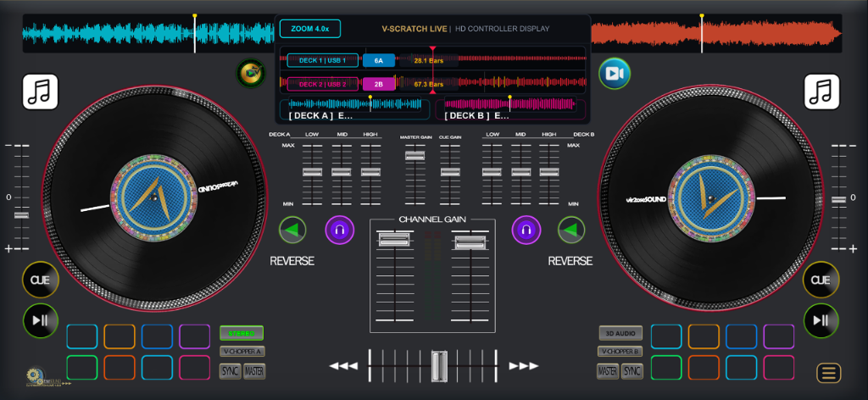The height and width of the screenshot is (400, 868).
Task: Toggle SYNC on Deck B
Action: (632, 371)
